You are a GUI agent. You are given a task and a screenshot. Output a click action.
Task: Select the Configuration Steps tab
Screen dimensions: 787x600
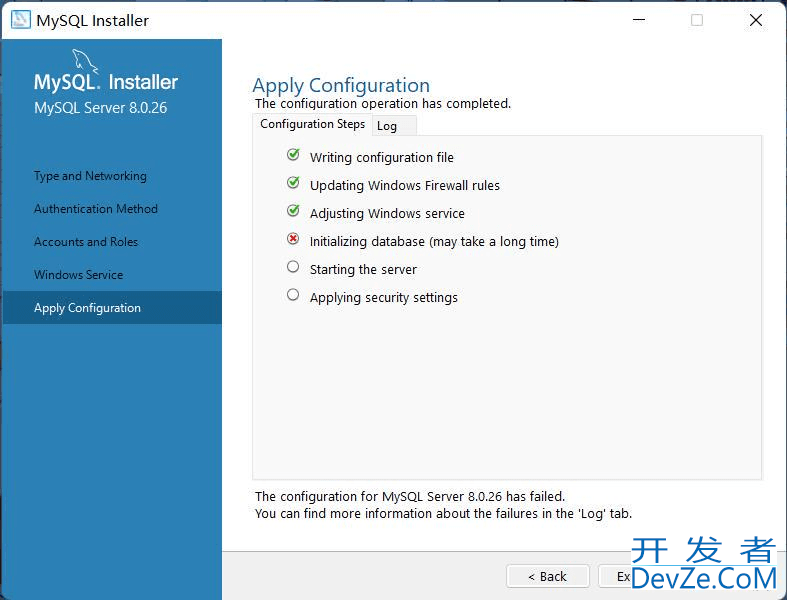[x=312, y=124]
